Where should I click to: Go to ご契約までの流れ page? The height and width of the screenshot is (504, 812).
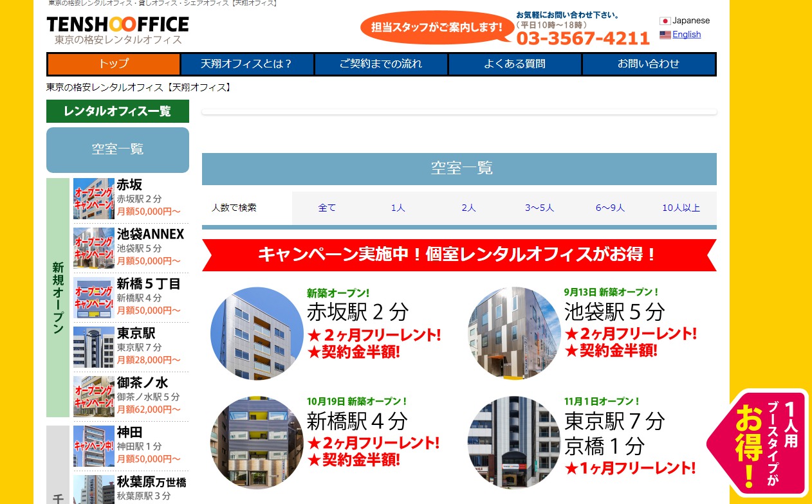tap(381, 64)
